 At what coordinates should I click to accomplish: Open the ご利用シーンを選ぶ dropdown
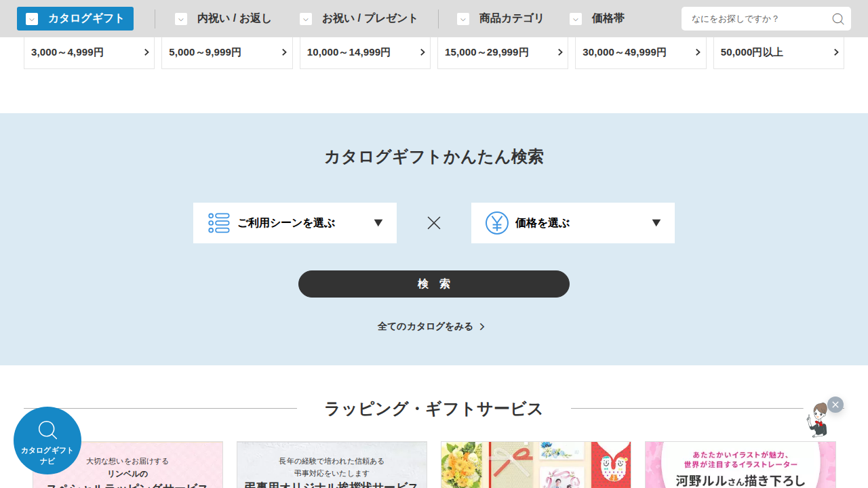point(295,223)
